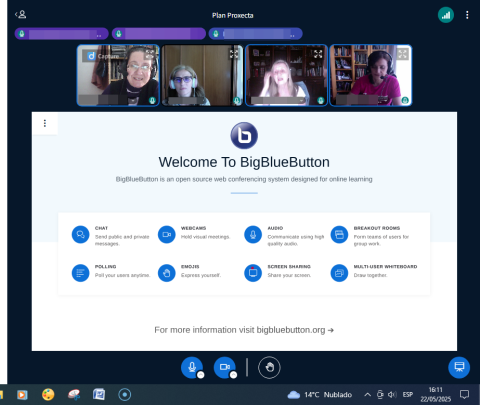This screenshot has width=480, height=405.
Task: Click the BigBlueButton logo on the slide
Action: [x=244, y=135]
